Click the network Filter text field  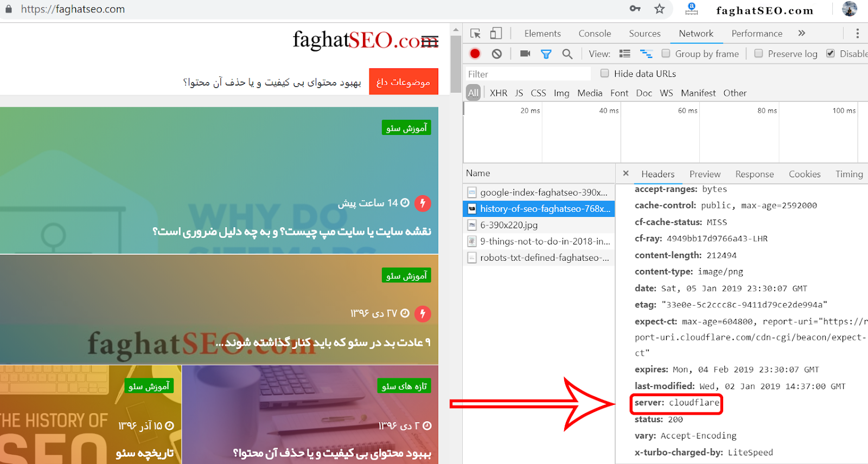pos(528,74)
